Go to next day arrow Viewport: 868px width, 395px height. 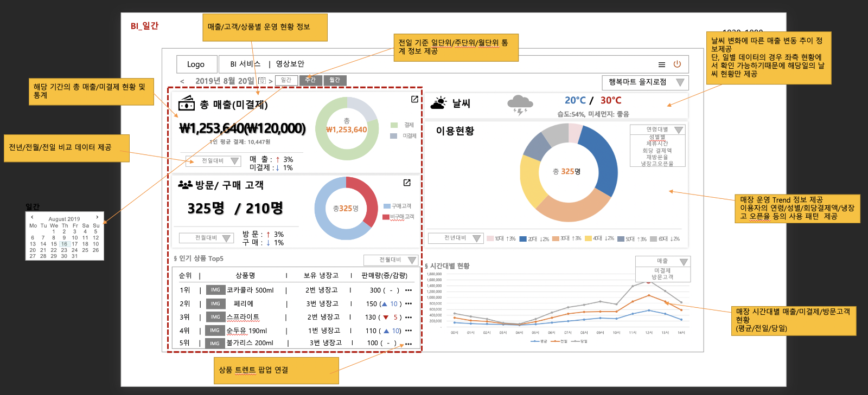point(271,81)
